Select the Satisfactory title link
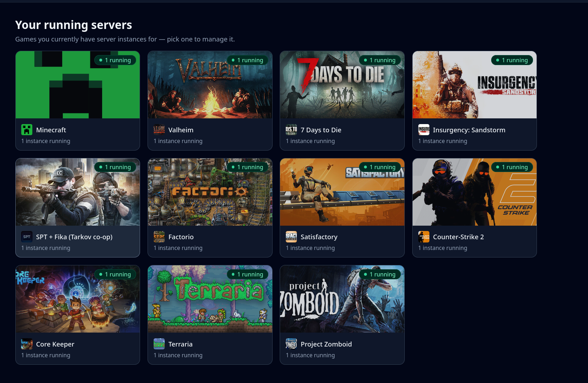 (x=319, y=237)
